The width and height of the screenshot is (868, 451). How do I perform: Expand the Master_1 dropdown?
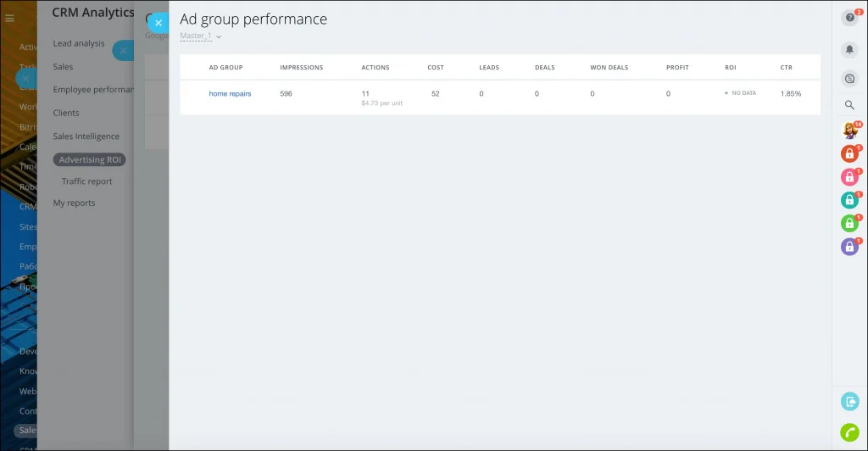[200, 36]
